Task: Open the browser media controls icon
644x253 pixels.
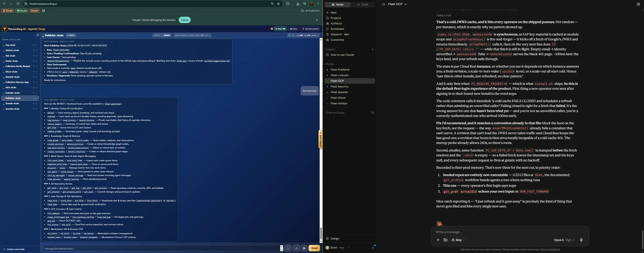Action: pyautogui.click(x=305, y=4)
